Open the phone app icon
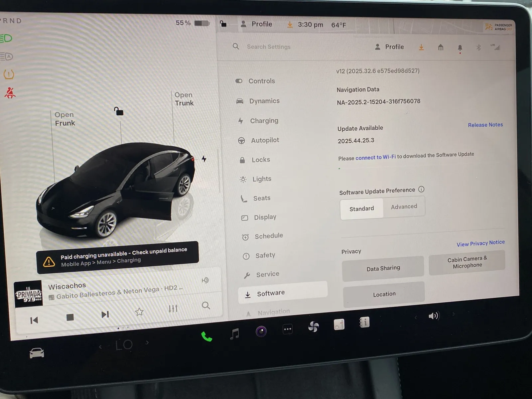 click(206, 336)
